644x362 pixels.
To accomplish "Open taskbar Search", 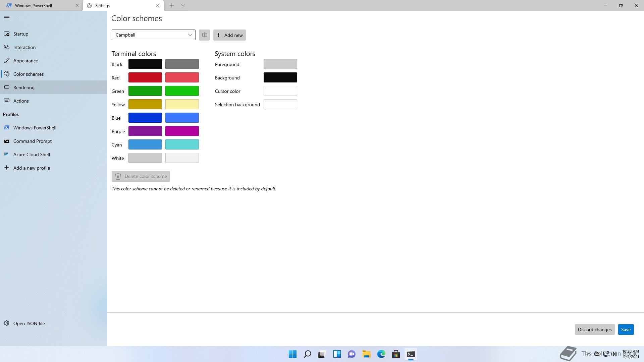I will tap(308, 354).
